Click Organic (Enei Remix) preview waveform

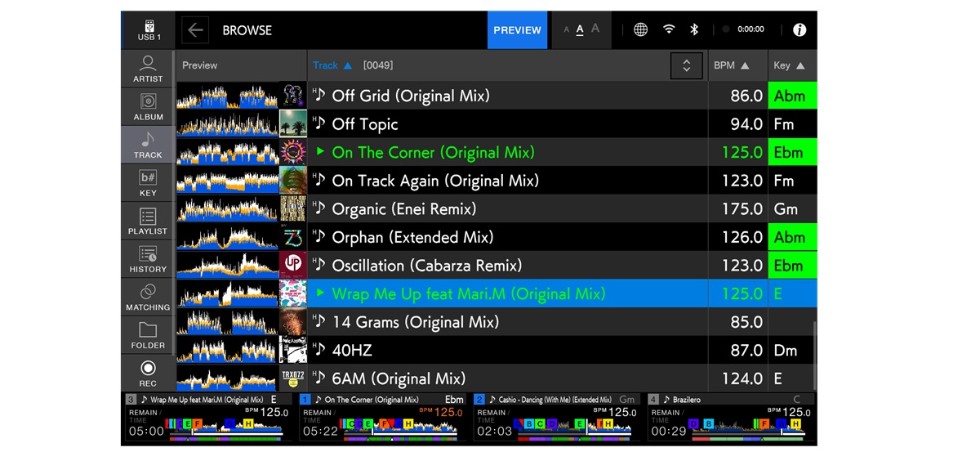coord(227,209)
